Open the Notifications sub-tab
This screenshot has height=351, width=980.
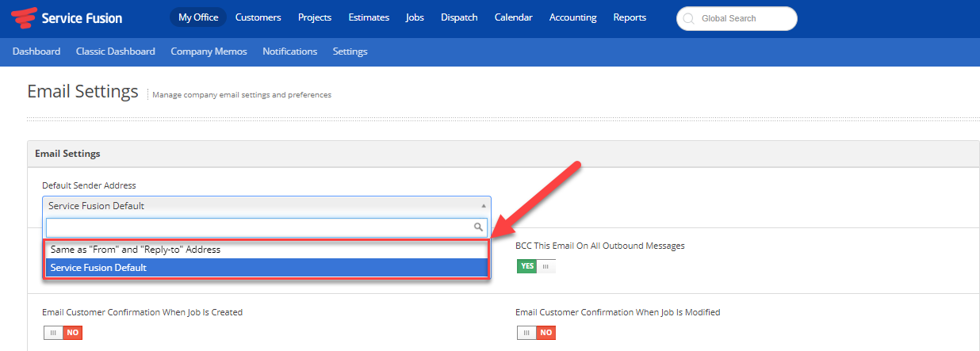[290, 52]
